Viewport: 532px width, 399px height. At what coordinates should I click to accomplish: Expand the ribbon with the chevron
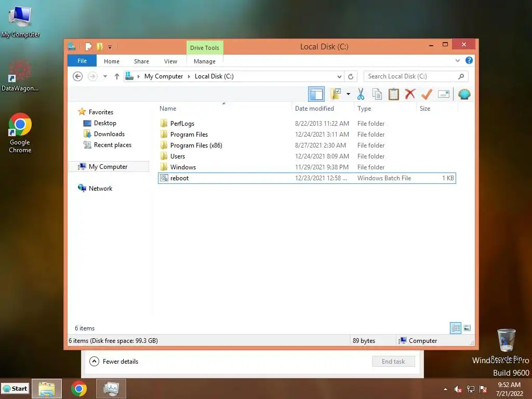tap(457, 60)
